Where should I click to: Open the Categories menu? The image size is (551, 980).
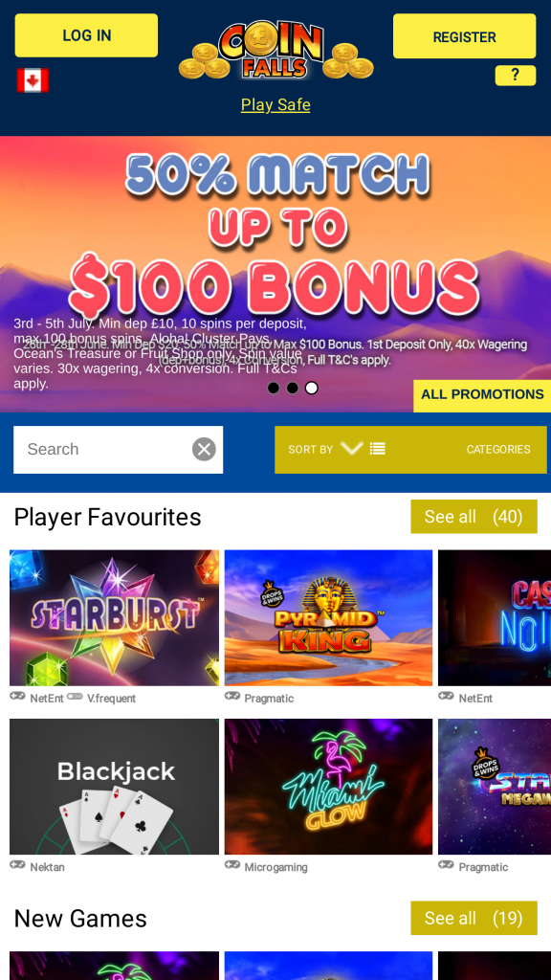[x=497, y=450]
